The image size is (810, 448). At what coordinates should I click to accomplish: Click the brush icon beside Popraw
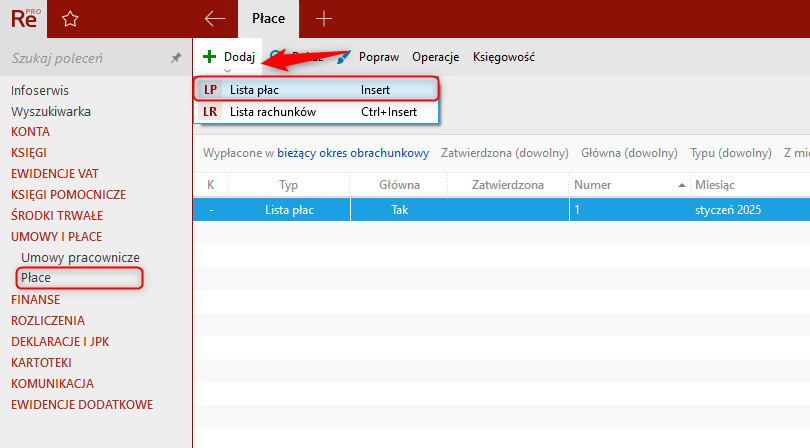point(343,57)
